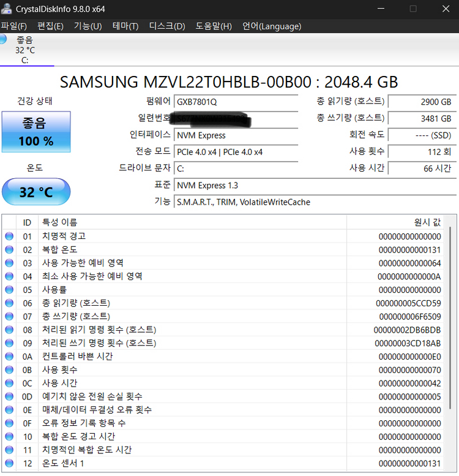Open the 파일(F) menu
The height and width of the screenshot is (476, 459).
pos(13,26)
